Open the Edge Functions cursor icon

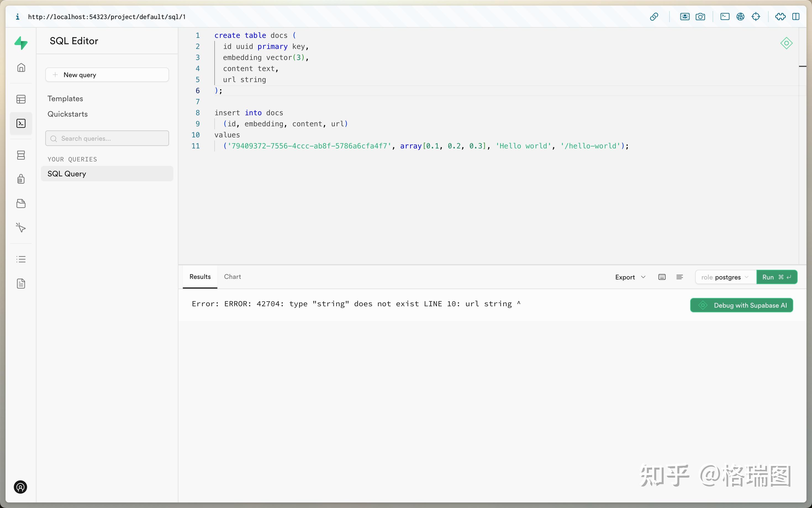click(x=21, y=227)
